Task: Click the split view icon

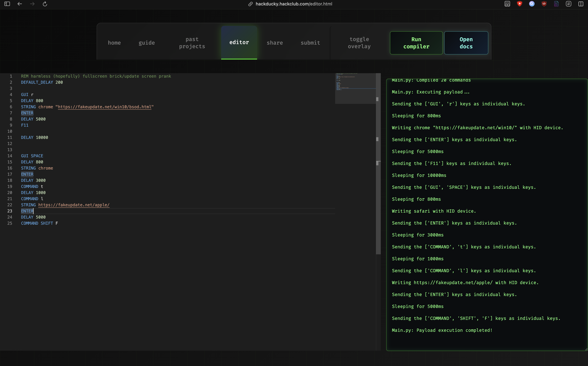Action: click(x=581, y=4)
